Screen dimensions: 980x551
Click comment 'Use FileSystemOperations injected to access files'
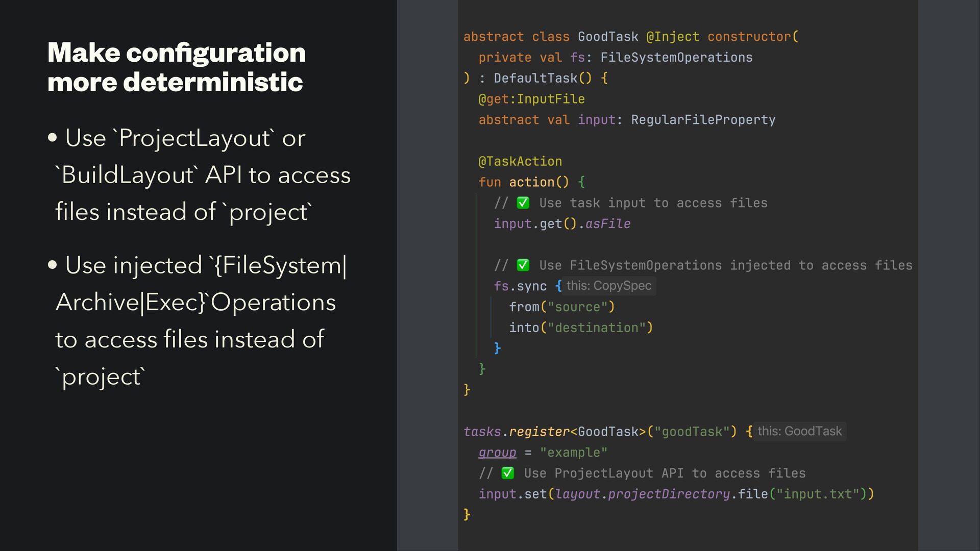(726, 265)
